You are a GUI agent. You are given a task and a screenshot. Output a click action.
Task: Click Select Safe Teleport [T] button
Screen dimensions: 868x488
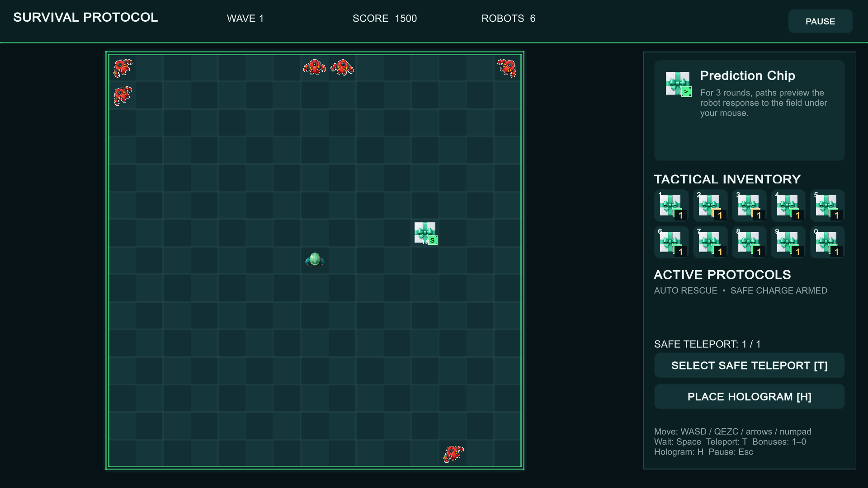[x=749, y=366]
